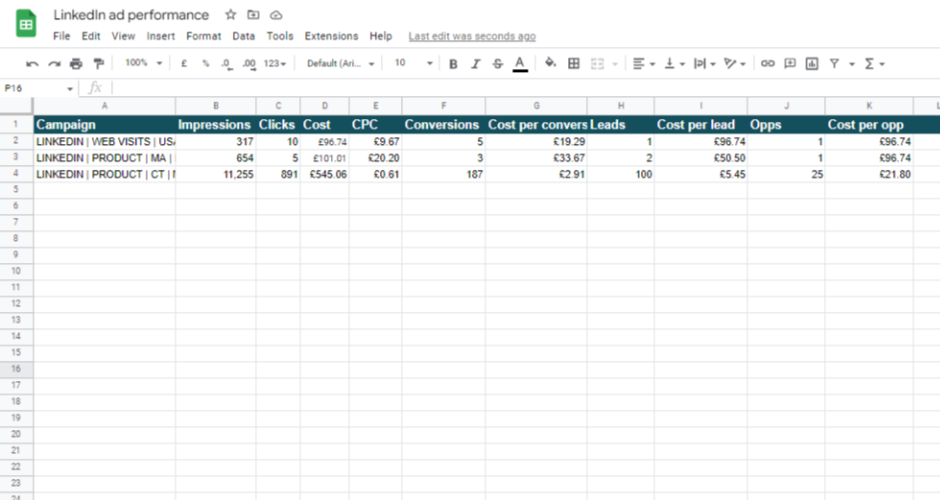Select the LINKEDIN | WEB VISITS campaign cell
This screenshot has height=500, width=940.
pos(104,142)
